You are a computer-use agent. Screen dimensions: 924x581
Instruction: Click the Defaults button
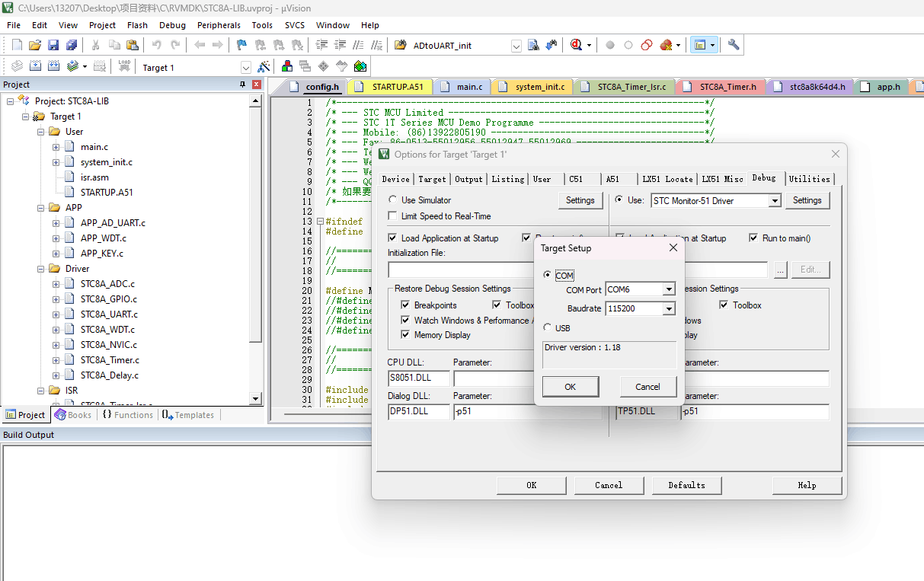686,485
